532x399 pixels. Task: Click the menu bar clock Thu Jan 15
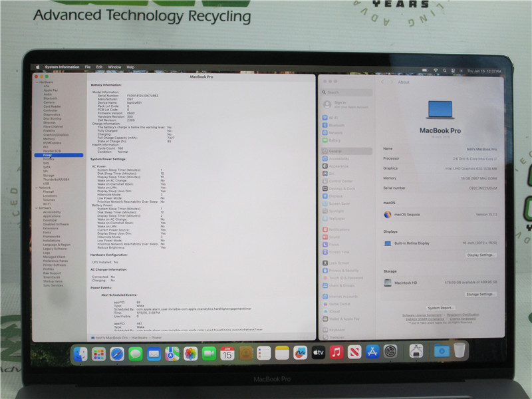coord(484,71)
